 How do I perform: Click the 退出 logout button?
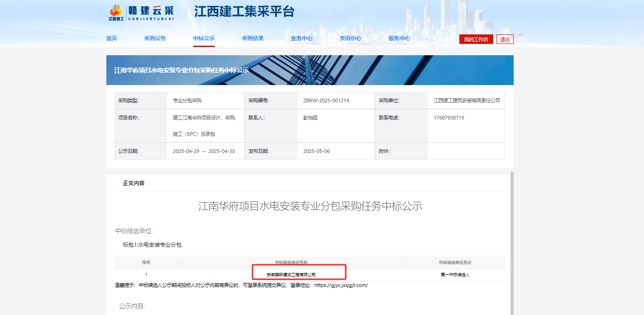click(505, 39)
